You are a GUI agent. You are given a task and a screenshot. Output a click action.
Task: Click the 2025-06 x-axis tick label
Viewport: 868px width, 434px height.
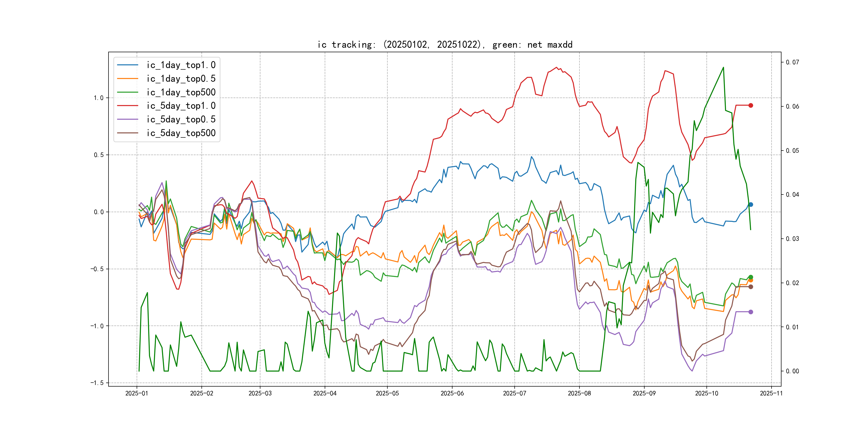(x=452, y=393)
